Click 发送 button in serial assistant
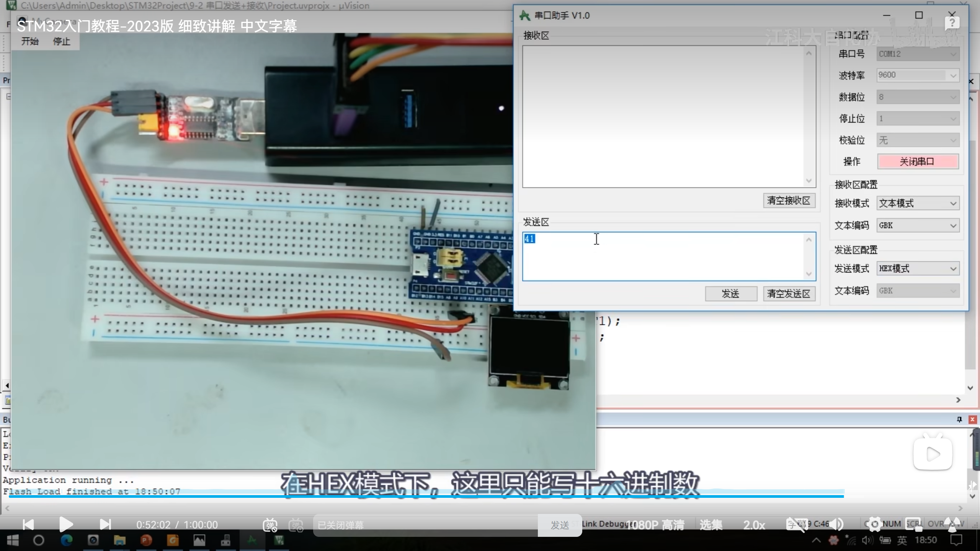 click(730, 294)
